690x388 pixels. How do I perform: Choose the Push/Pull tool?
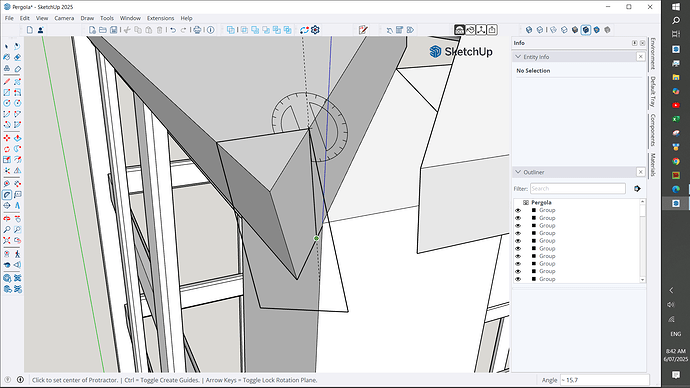click(18, 138)
